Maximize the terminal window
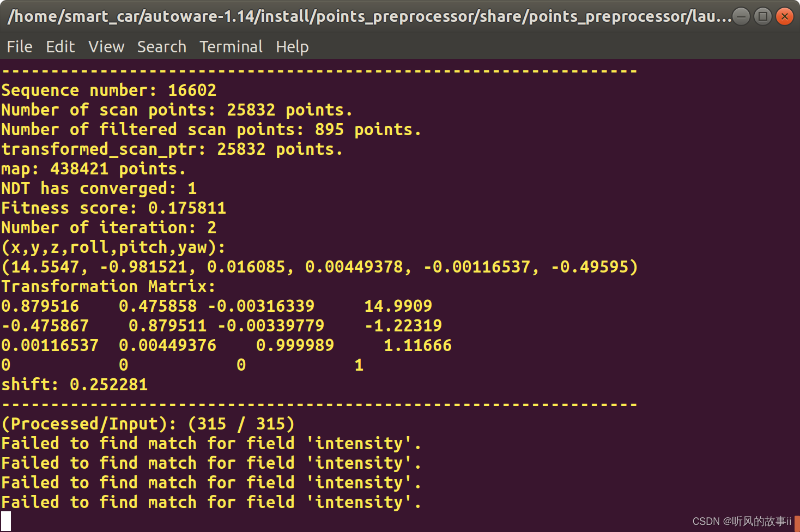The height and width of the screenshot is (532, 800). pos(762,17)
